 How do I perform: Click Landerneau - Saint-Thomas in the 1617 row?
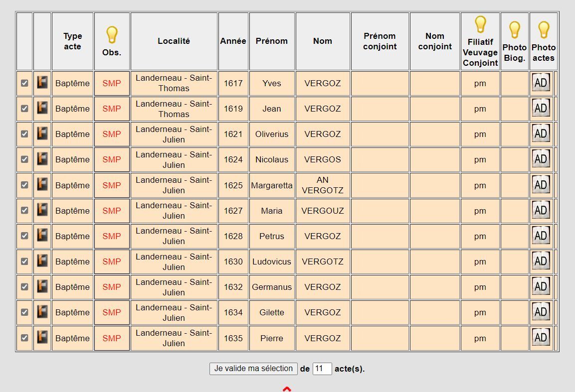pos(174,83)
